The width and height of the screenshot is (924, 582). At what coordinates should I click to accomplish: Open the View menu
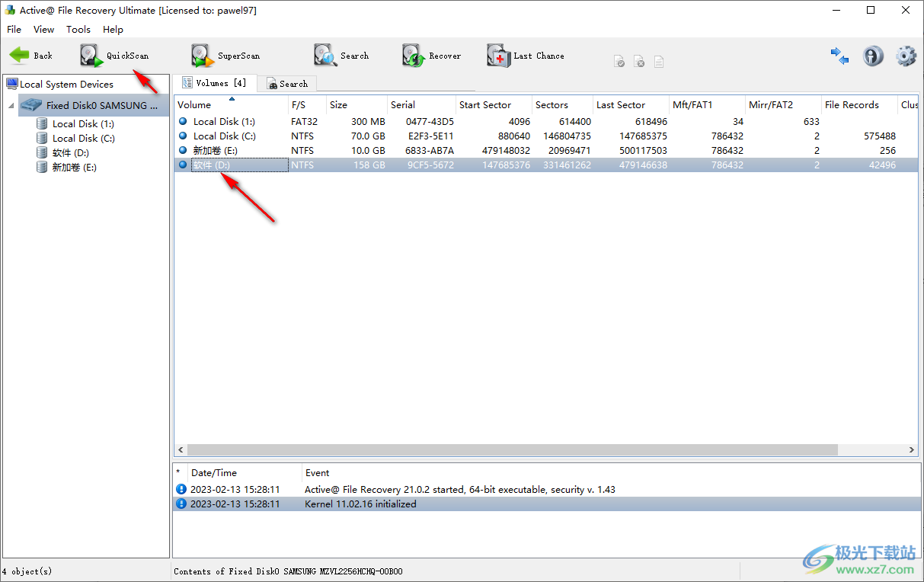[x=43, y=30]
